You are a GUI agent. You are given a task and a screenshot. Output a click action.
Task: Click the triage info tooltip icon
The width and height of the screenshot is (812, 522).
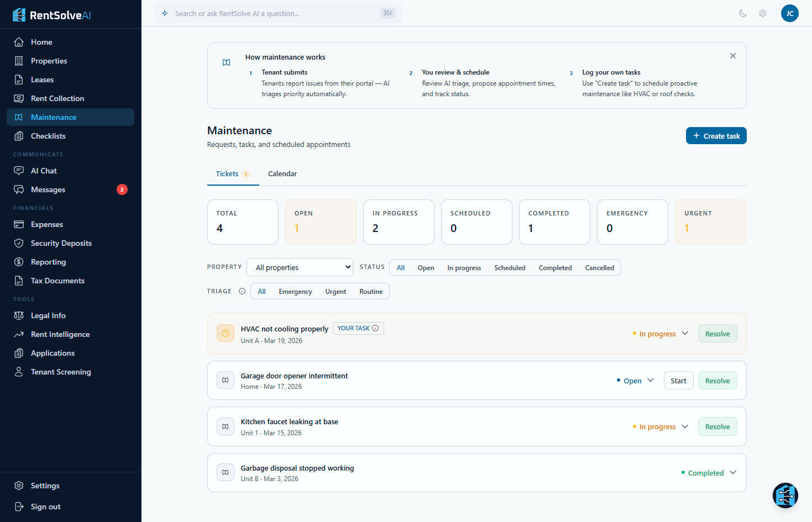242,291
